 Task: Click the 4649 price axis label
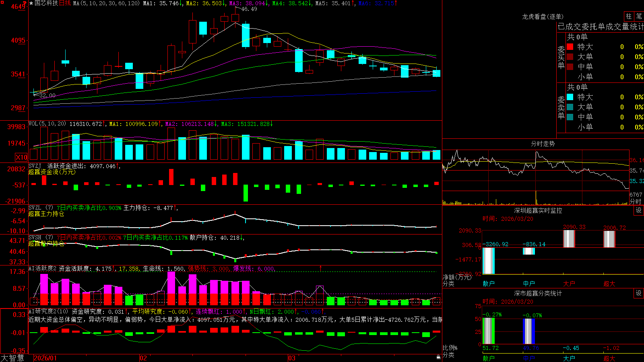point(19,6)
